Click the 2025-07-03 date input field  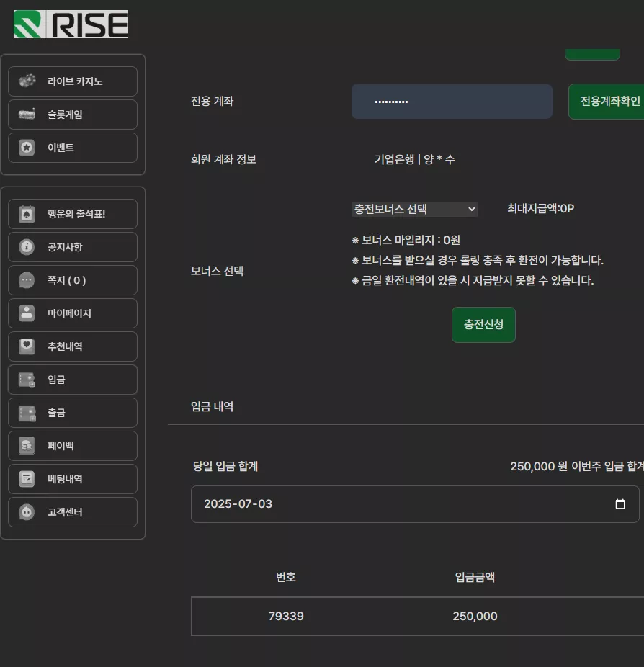415,504
